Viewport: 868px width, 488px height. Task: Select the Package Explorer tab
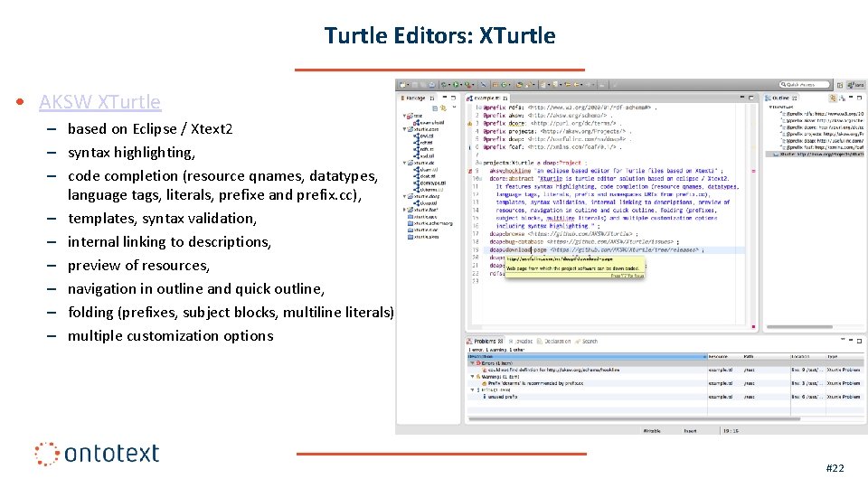click(418, 98)
